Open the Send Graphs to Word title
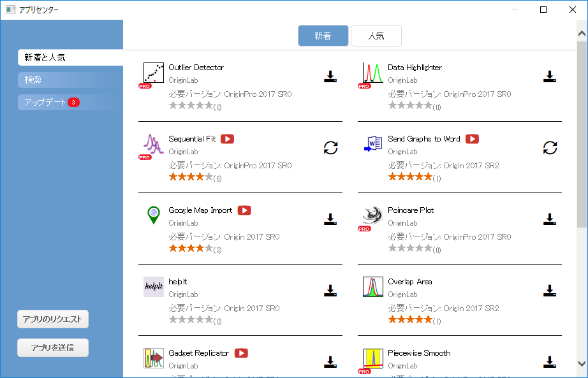588x378 pixels. tap(423, 139)
